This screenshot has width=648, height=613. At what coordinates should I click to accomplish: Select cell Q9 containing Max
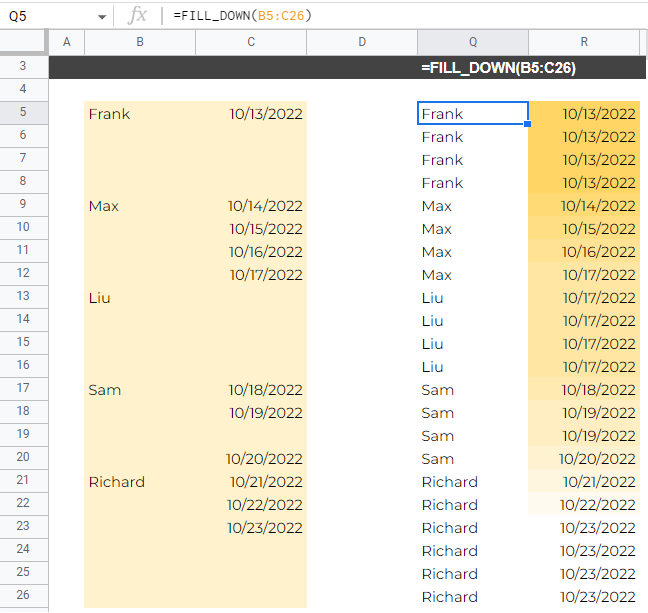pyautogui.click(x=473, y=205)
